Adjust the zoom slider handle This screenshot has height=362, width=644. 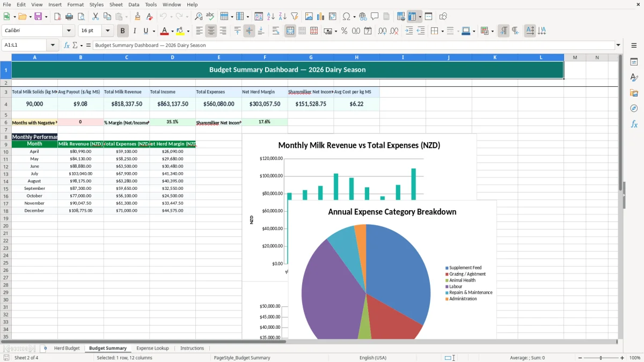pyautogui.click(x=601, y=358)
